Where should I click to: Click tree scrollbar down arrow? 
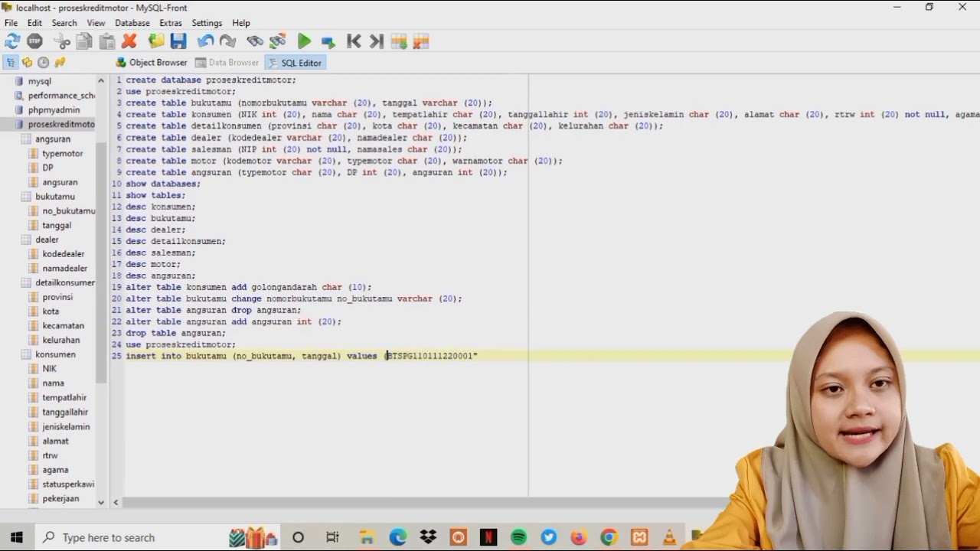101,502
